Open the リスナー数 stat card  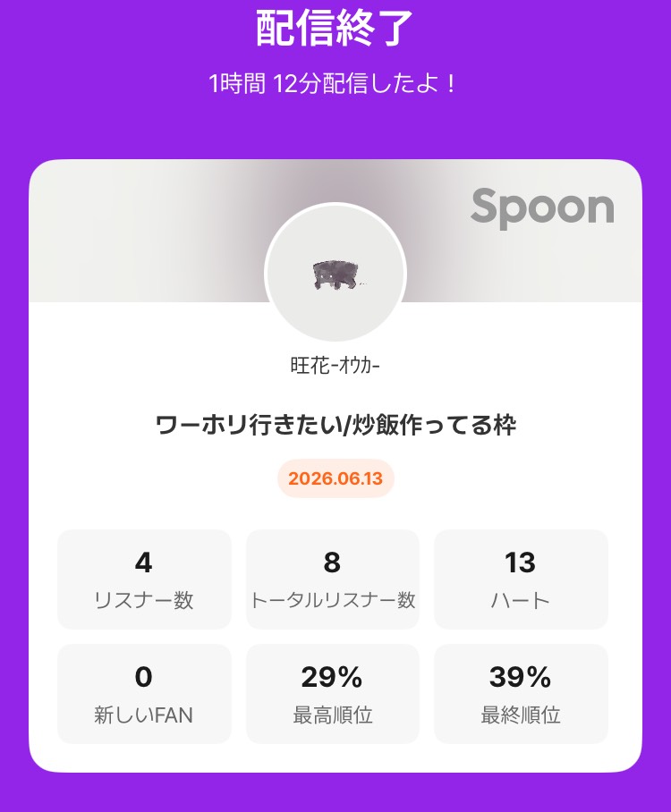pos(144,579)
